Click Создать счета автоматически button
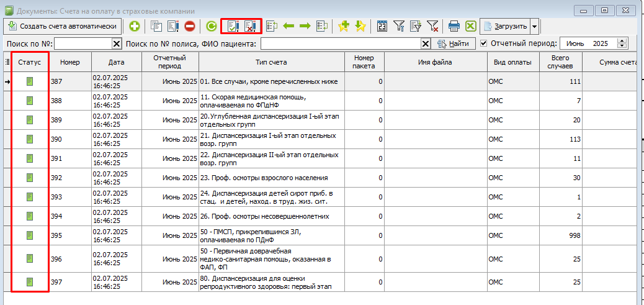 (63, 26)
